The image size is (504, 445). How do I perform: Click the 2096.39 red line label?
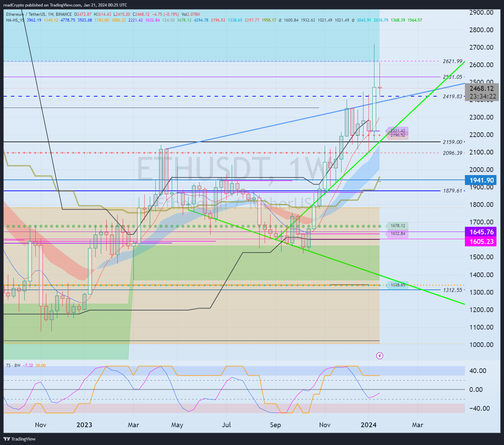point(453,153)
